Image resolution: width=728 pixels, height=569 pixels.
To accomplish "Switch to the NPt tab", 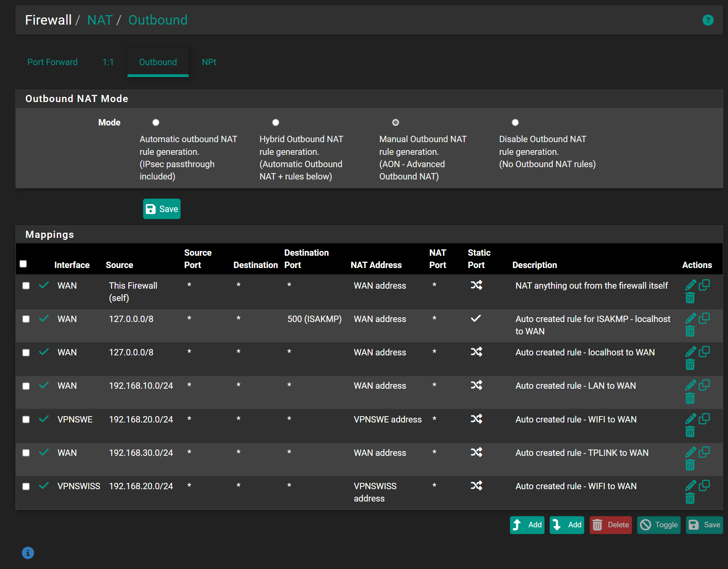I will pos(209,62).
